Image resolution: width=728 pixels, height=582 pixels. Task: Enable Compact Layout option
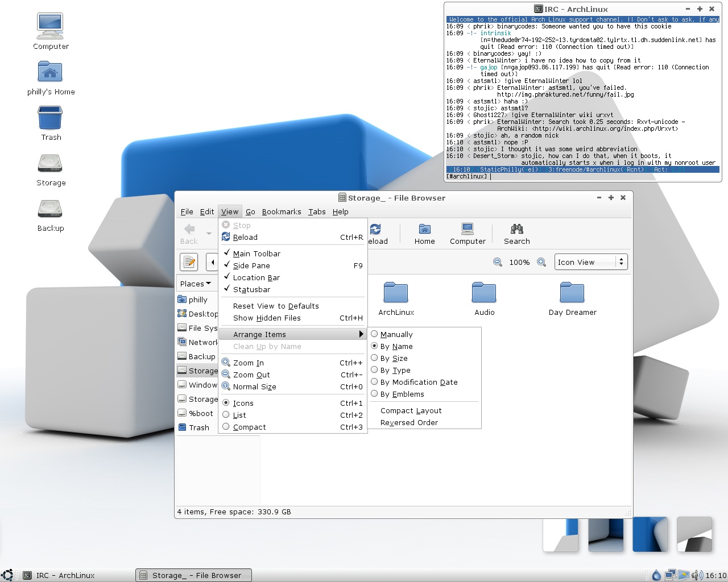424,410
